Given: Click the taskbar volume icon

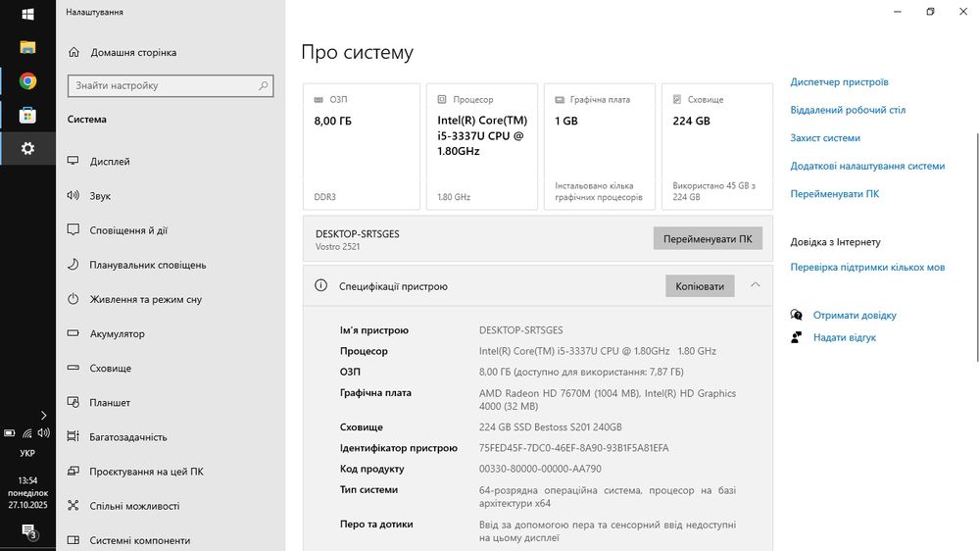Looking at the screenshot, I should (43, 432).
